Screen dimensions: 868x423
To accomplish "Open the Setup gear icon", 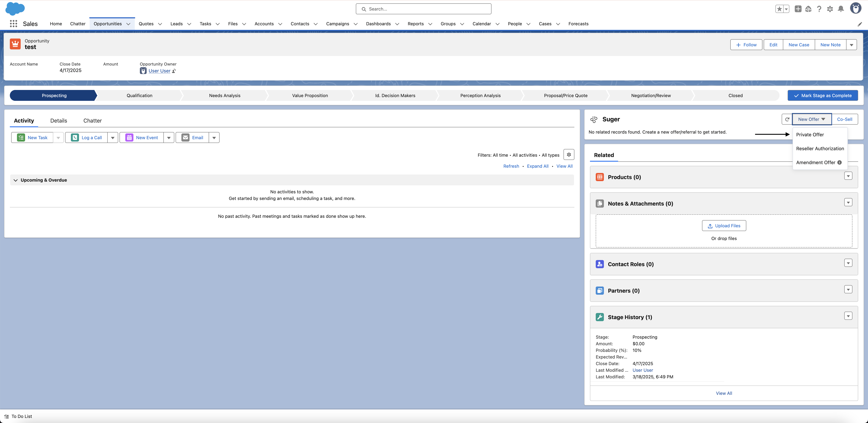I will 830,9.
